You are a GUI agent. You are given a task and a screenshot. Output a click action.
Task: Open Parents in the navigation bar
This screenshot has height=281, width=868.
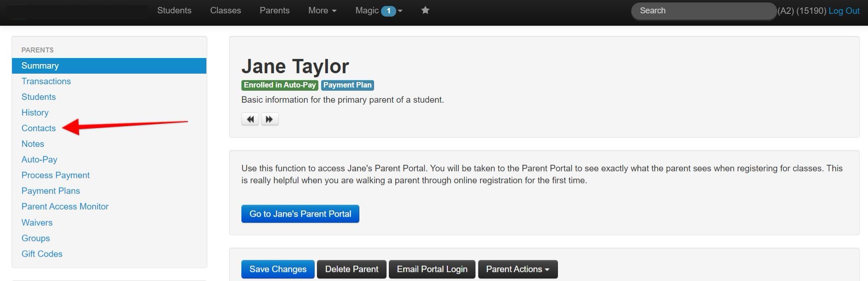coord(275,10)
